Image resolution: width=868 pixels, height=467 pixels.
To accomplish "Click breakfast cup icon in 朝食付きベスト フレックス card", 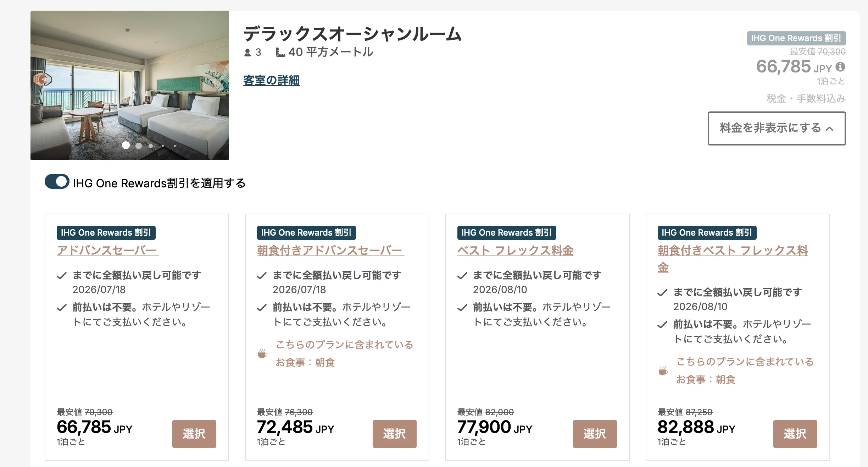I will tap(663, 370).
